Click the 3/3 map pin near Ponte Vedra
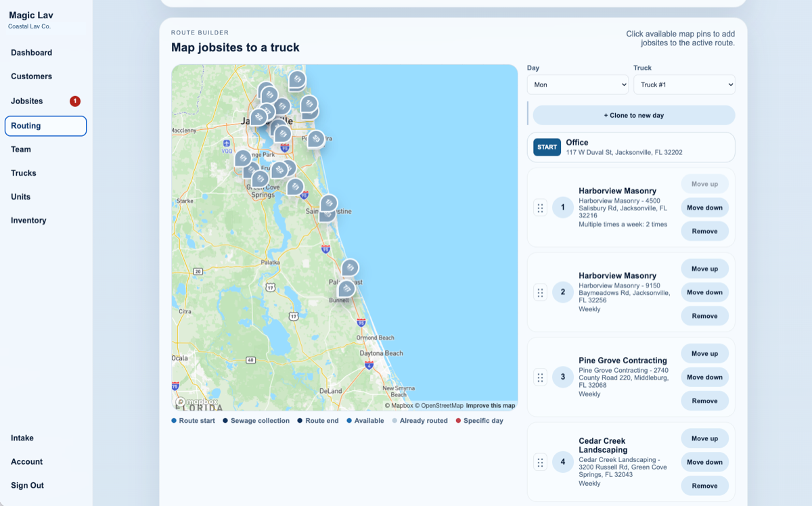The image size is (812, 506). (315, 139)
